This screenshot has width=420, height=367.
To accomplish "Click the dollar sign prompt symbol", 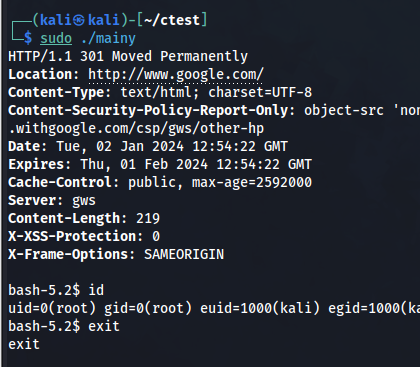I will click(x=28, y=38).
